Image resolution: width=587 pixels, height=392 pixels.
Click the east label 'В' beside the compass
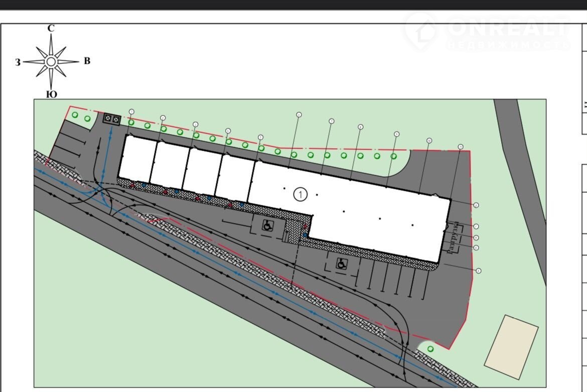point(87,61)
